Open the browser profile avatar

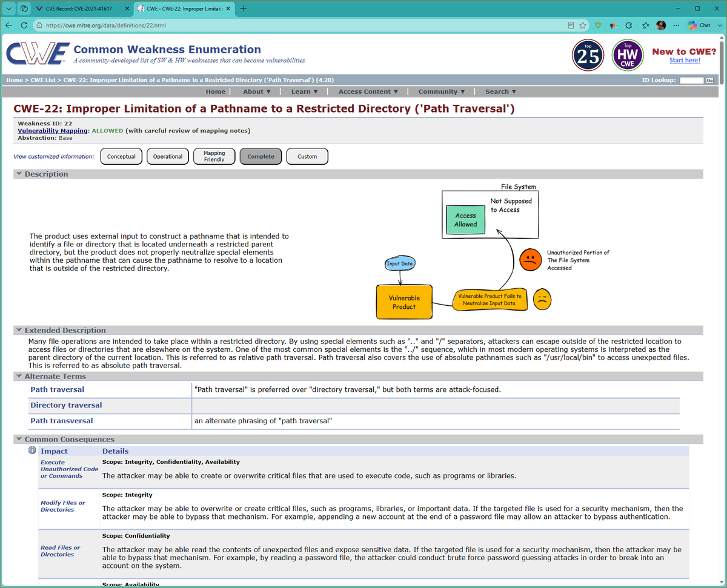click(661, 25)
